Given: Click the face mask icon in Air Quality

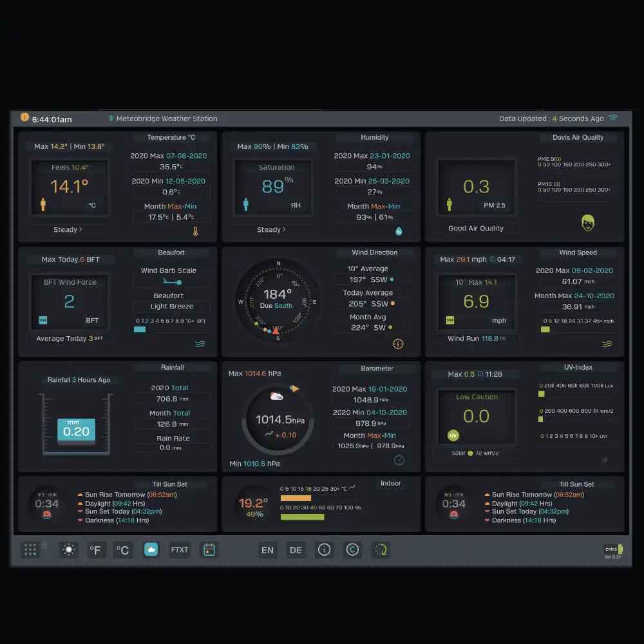Looking at the screenshot, I should pos(587,223).
